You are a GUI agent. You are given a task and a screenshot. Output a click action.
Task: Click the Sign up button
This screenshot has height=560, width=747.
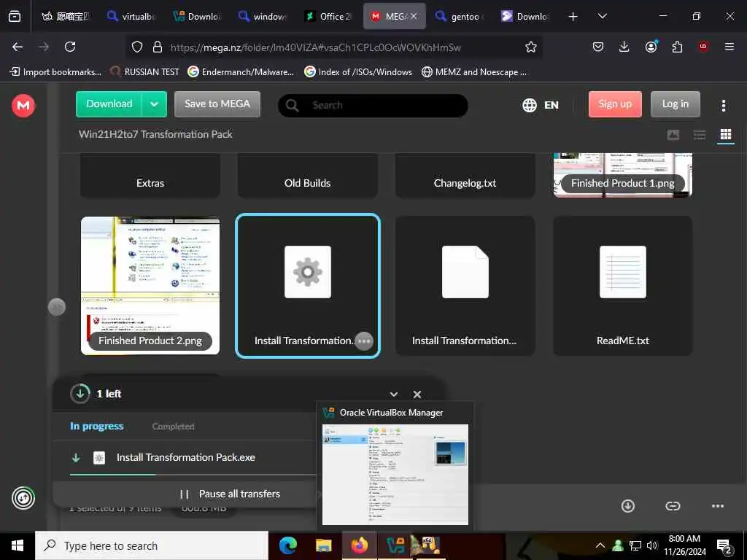pyautogui.click(x=615, y=104)
